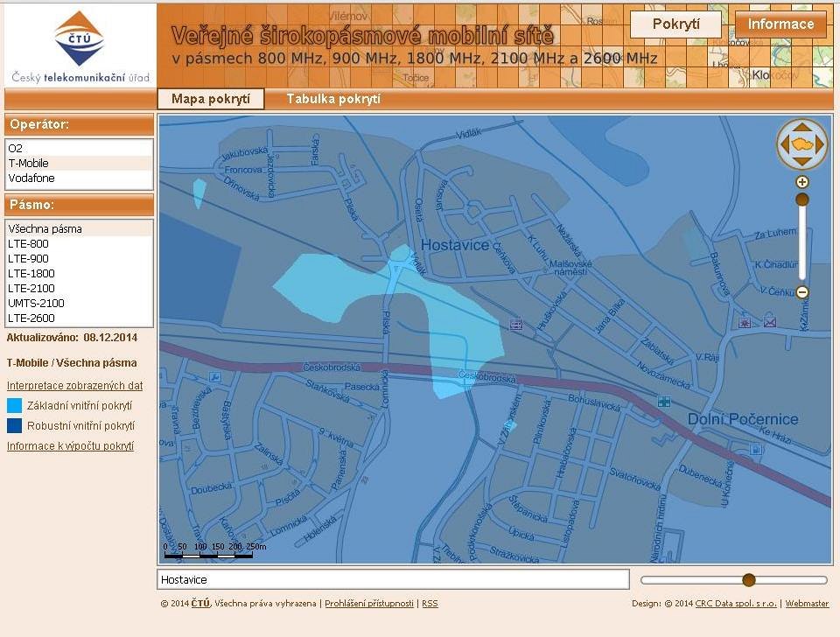Image resolution: width=840 pixels, height=637 pixels.
Task: Open the Informace k výpočtu pokrytí link
Action: 70,445
